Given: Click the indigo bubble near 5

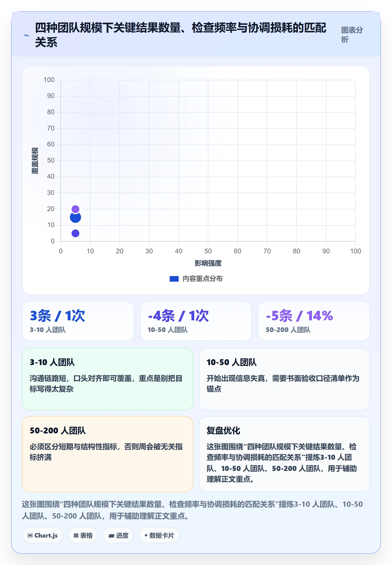Looking at the screenshot, I should tap(75, 233).
